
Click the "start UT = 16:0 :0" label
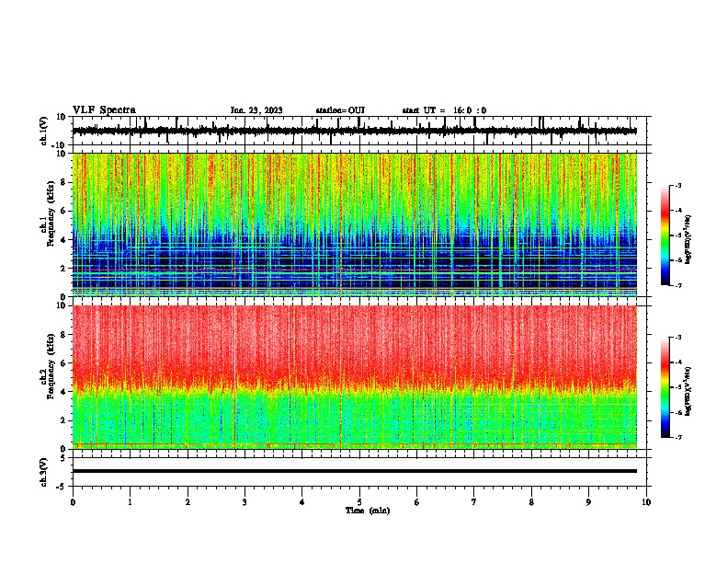pyautogui.click(x=444, y=110)
